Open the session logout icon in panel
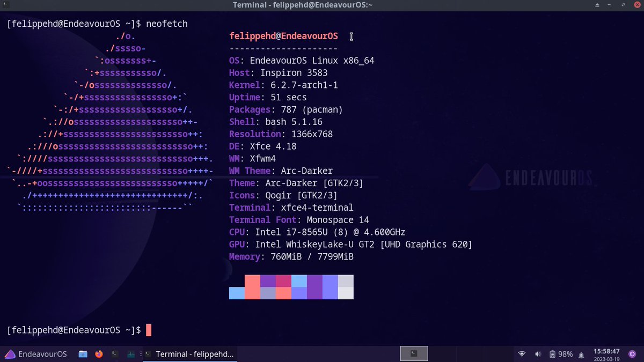Screen dimensions: 644x362 [x=632, y=354]
